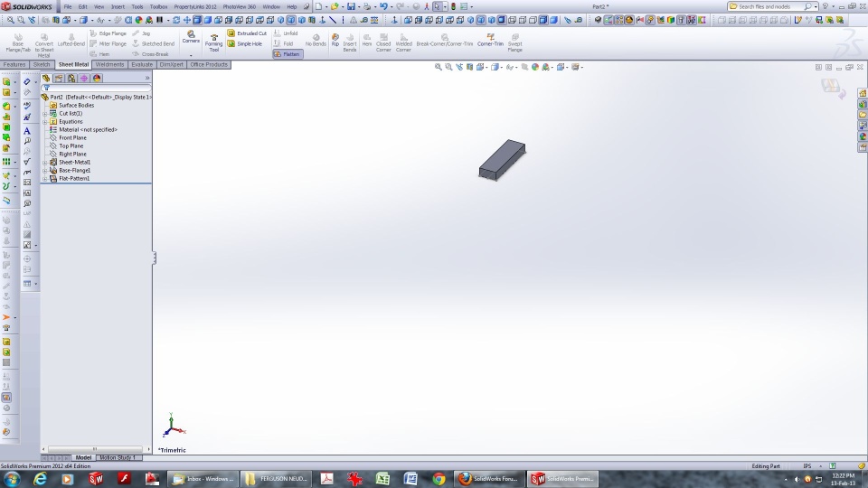
Task: Click the Undo icon
Action: 383,6
